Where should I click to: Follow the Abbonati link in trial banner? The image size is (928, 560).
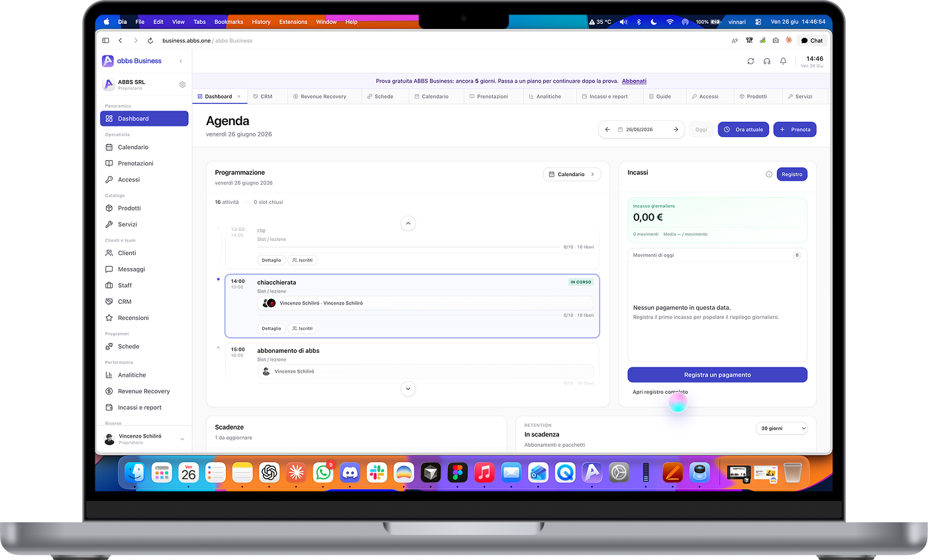coord(634,81)
